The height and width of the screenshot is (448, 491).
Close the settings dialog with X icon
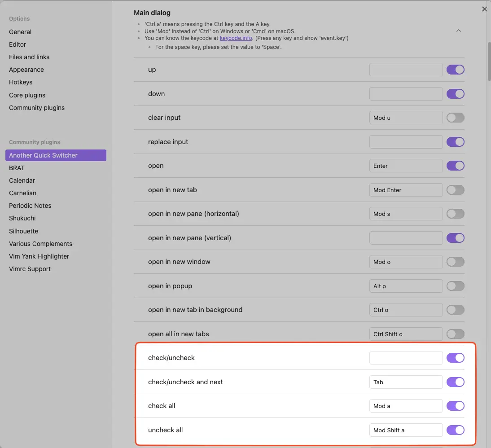484,9
